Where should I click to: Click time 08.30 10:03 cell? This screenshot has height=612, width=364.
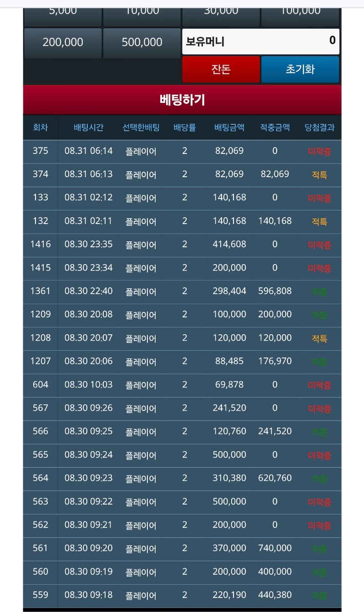click(x=89, y=384)
